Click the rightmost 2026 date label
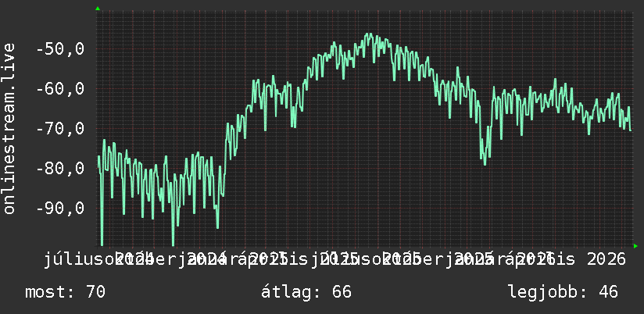The height and width of the screenshot is (314, 644). (x=606, y=260)
